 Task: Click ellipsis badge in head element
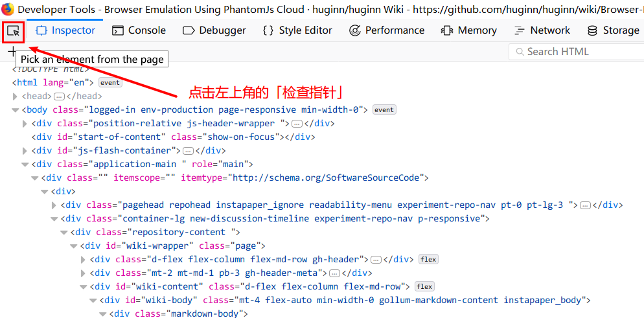(x=60, y=97)
